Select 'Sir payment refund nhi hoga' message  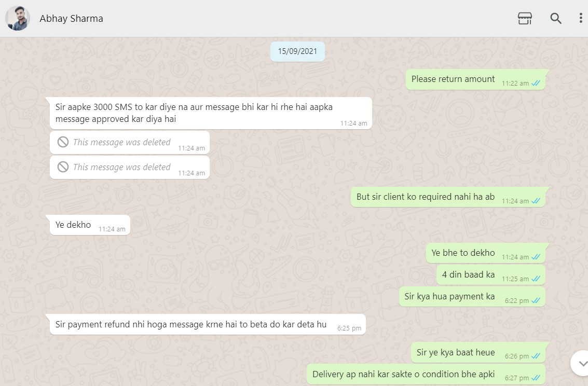[208, 324]
